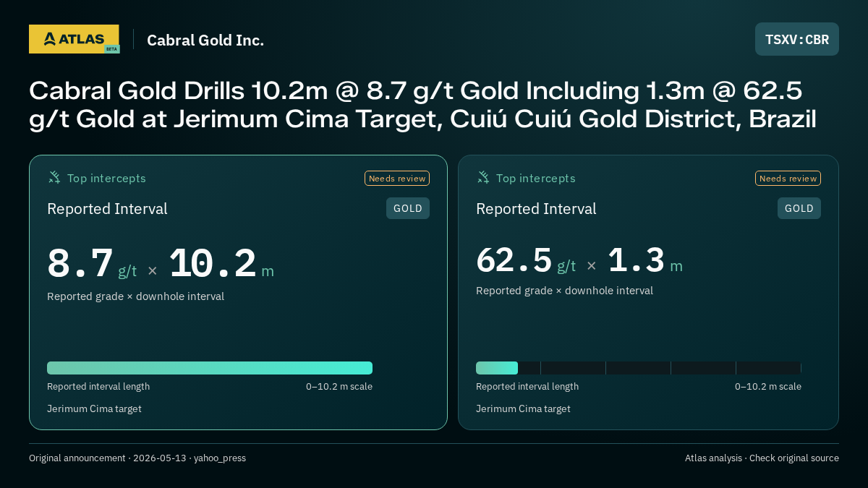Click 'Needs review' tag on the 8.7 g/t card

[x=397, y=179]
